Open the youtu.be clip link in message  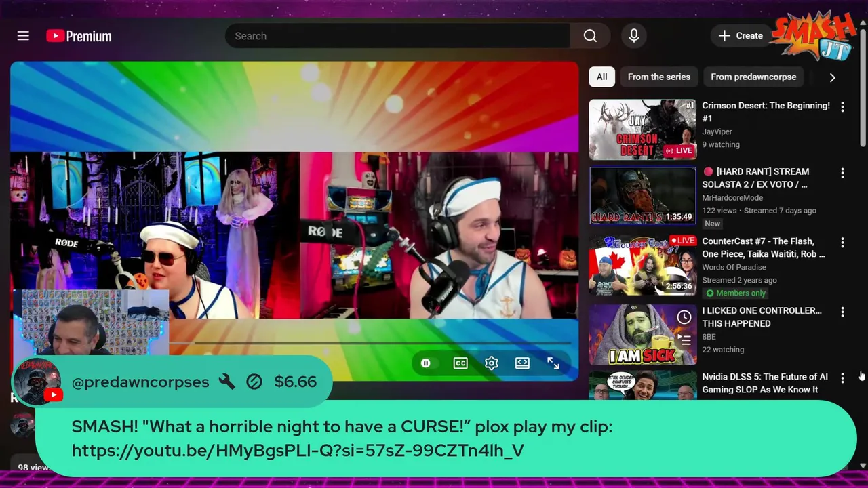click(x=298, y=451)
